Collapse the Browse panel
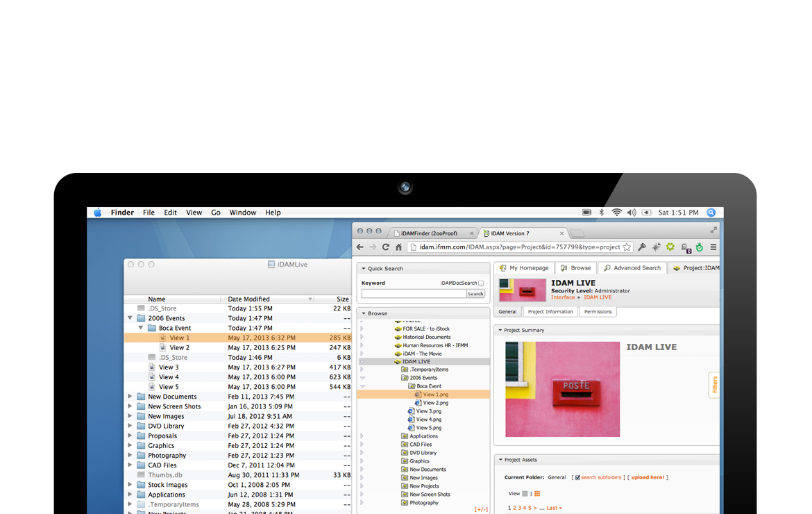The height and width of the screenshot is (514, 812). coord(364,313)
